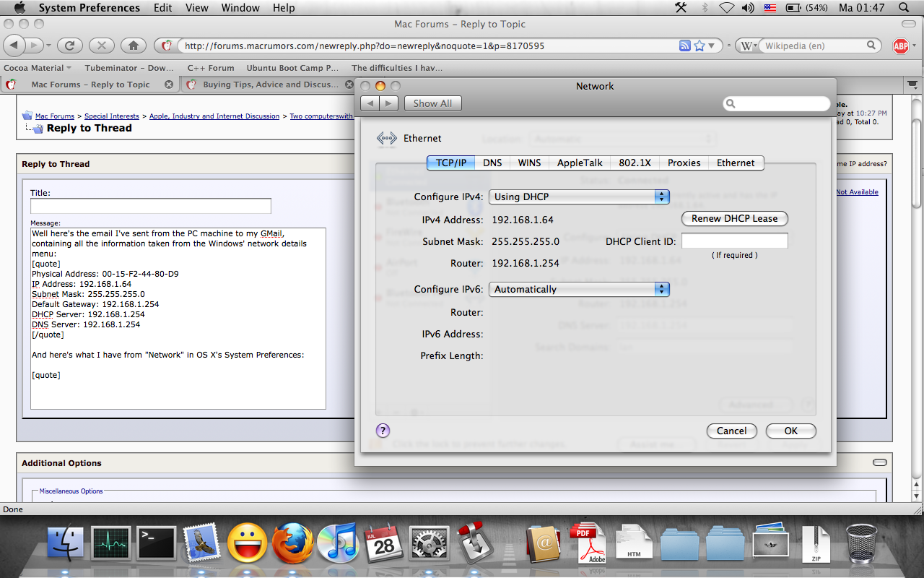Click the Title field in Reply form

point(151,206)
